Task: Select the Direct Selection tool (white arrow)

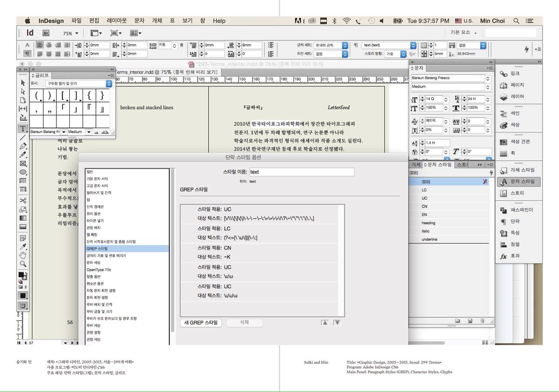Action: [x=22, y=91]
